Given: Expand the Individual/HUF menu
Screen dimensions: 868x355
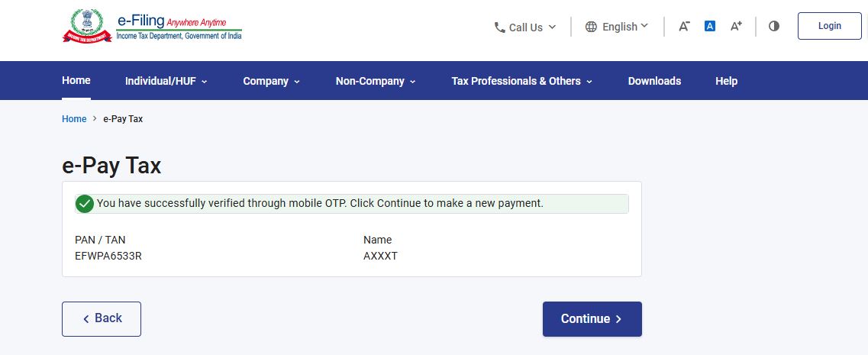Looking at the screenshot, I should pos(166,81).
